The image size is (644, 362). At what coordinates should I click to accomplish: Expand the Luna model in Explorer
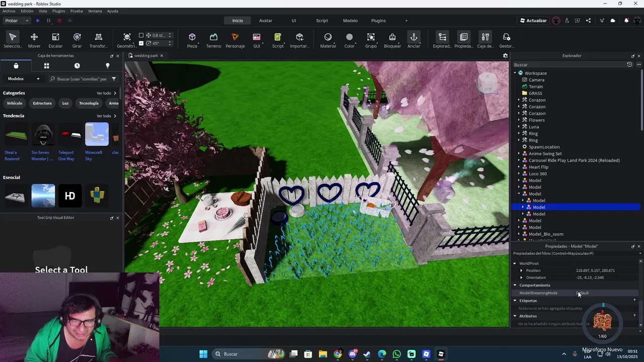tap(519, 127)
